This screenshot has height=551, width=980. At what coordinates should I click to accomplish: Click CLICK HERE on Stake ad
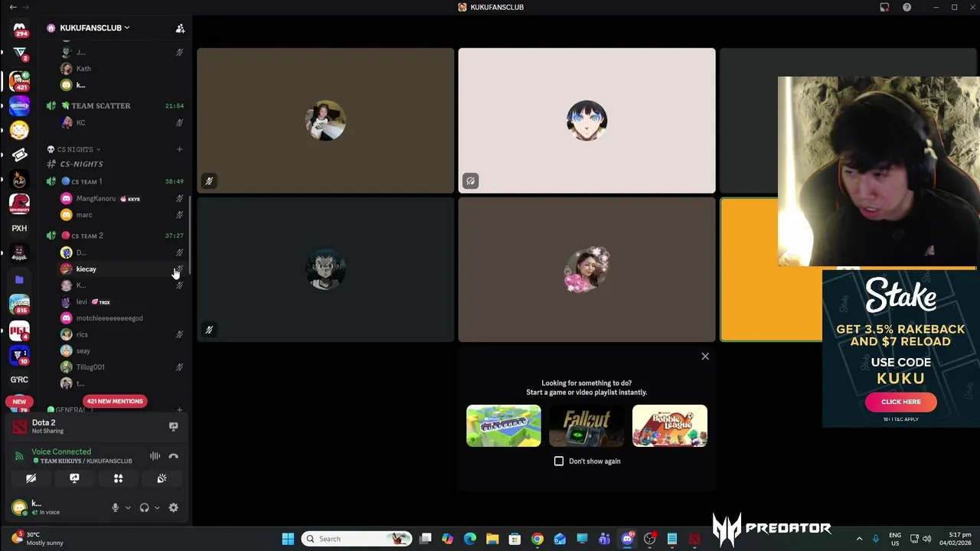[901, 402]
